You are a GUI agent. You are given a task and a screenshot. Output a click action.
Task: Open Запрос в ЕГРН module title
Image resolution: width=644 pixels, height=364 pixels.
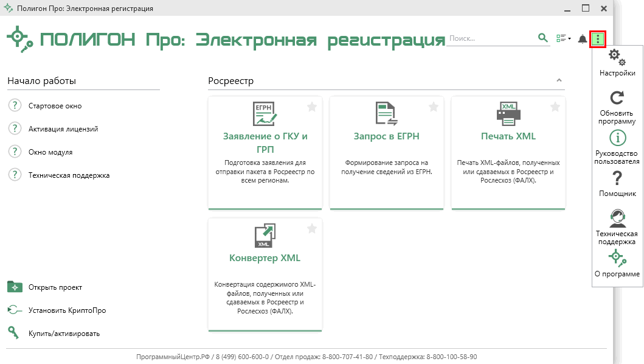tap(387, 136)
